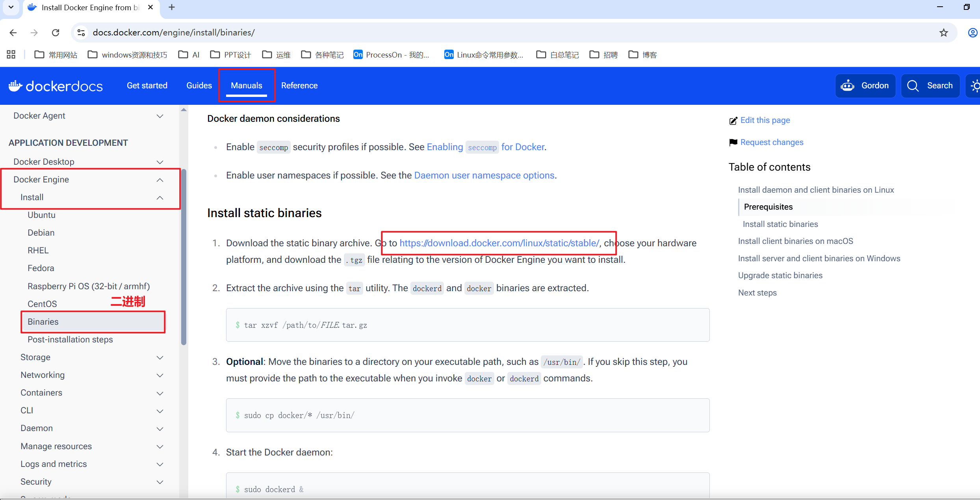
Task: Open the 各种笔记 bookmark folder
Action: coord(323,55)
